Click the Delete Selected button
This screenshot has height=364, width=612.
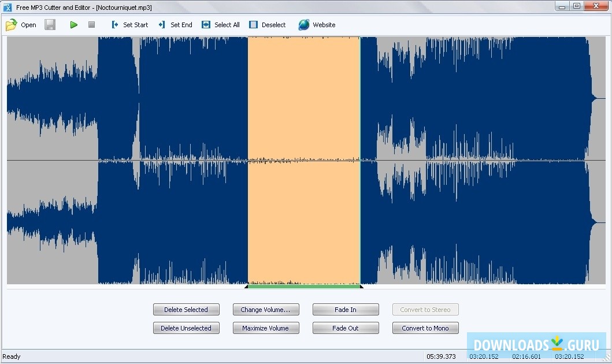(186, 310)
